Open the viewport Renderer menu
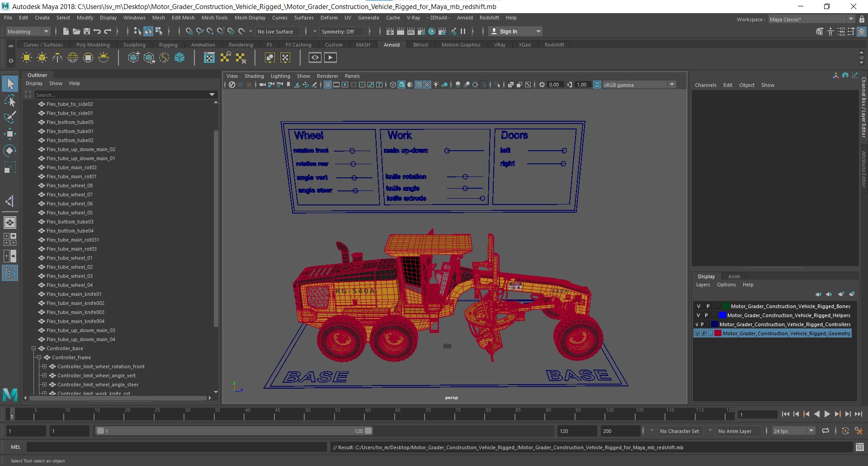868x466 pixels. [x=327, y=76]
